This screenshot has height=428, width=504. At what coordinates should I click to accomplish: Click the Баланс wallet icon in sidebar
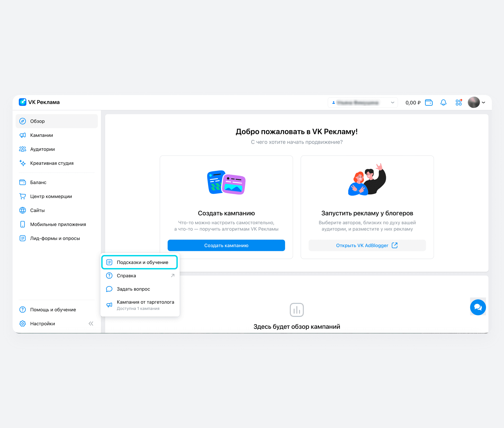22,182
